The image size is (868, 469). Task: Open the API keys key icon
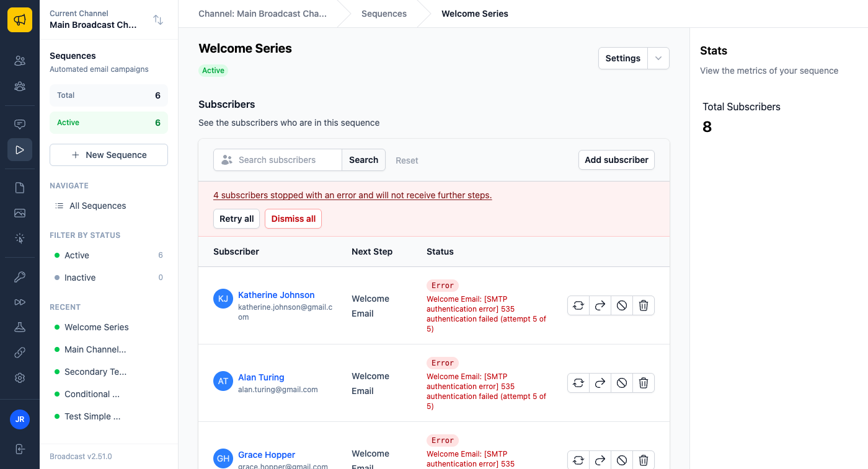20,277
